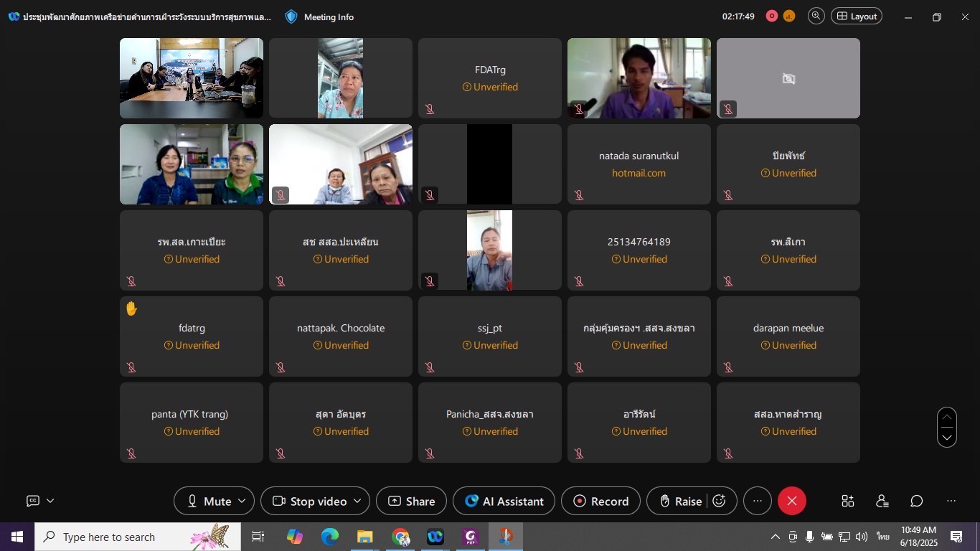The image size is (980, 551).
Task: Go to next page of video grid
Action: point(946,437)
